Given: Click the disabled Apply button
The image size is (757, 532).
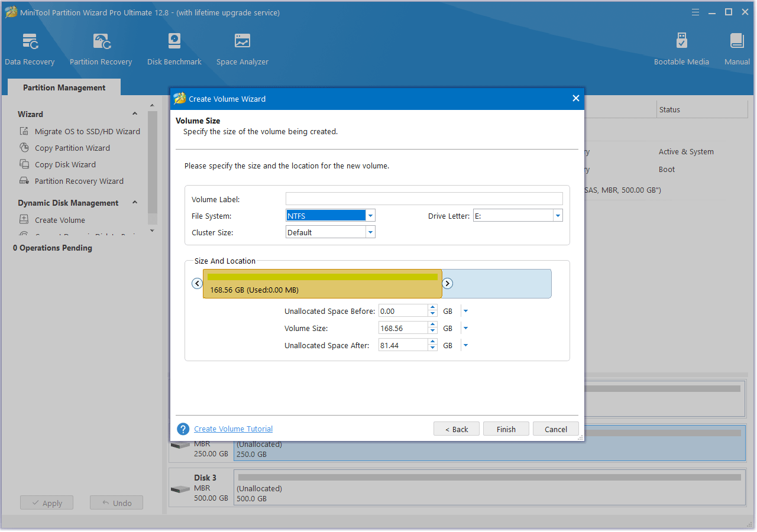Looking at the screenshot, I should (x=46, y=503).
